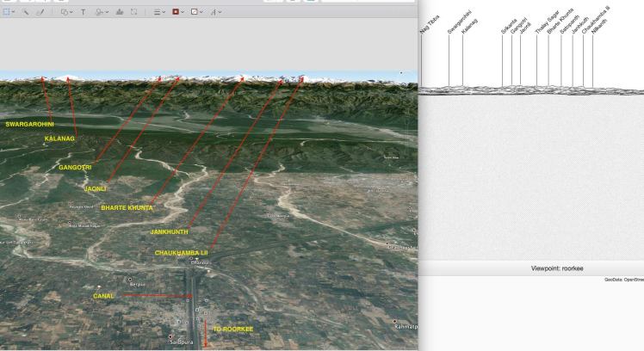Click the CHAUKHAMBA I,II label
Screen dimensions: 644x351
(x=181, y=252)
